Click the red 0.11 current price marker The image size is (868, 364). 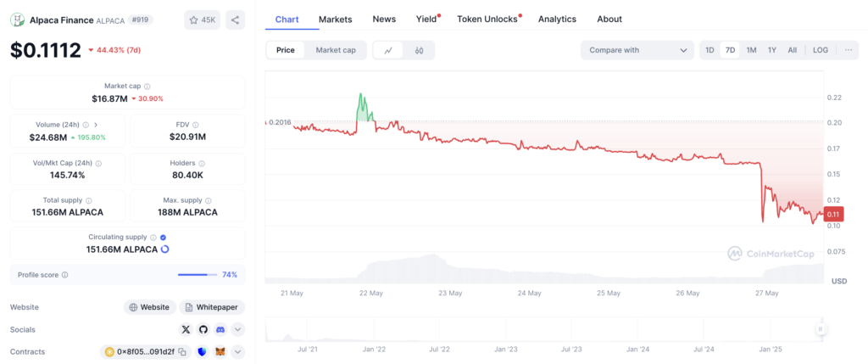832,214
